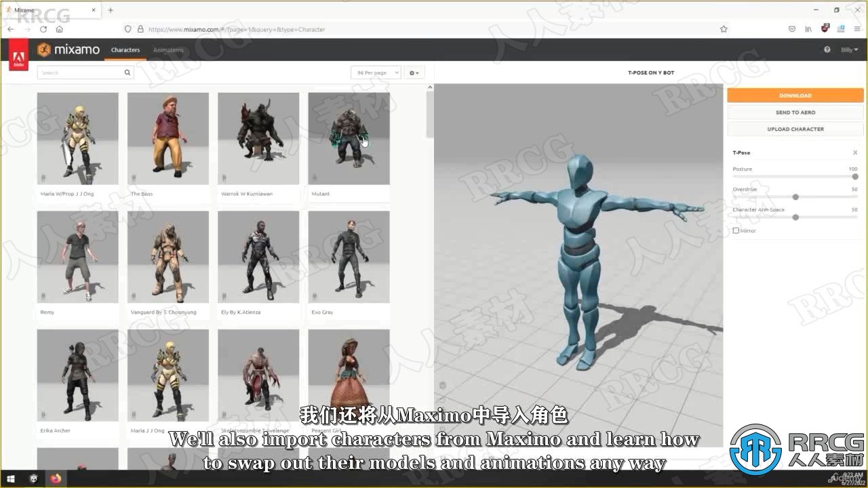Click the 'Exo Gray' name label
This screenshot has width=868, height=488.
pyautogui.click(x=322, y=312)
